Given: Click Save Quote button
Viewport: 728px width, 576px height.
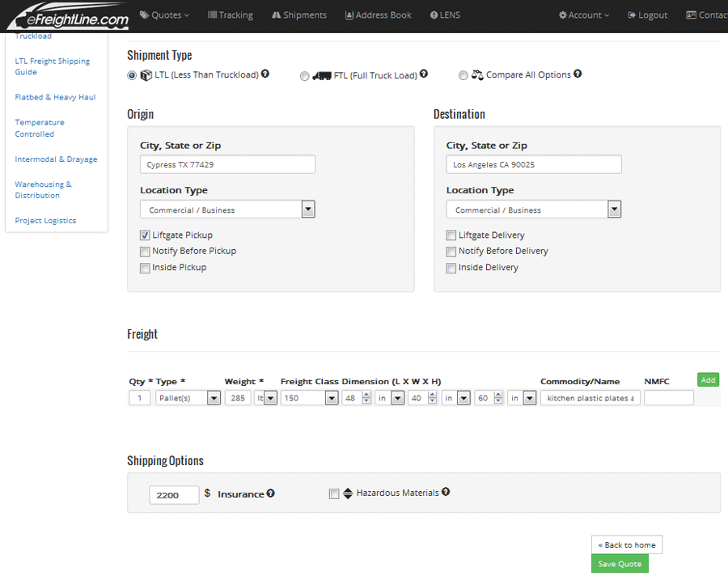Looking at the screenshot, I should 620,563.
